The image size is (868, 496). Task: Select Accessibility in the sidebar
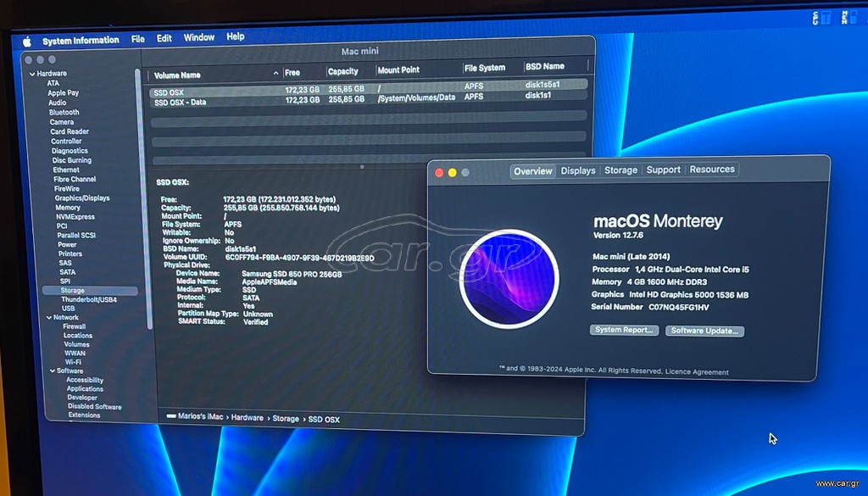[x=85, y=381]
